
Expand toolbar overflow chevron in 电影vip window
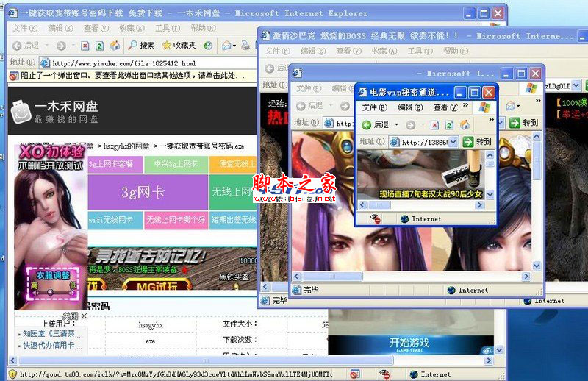click(x=491, y=120)
